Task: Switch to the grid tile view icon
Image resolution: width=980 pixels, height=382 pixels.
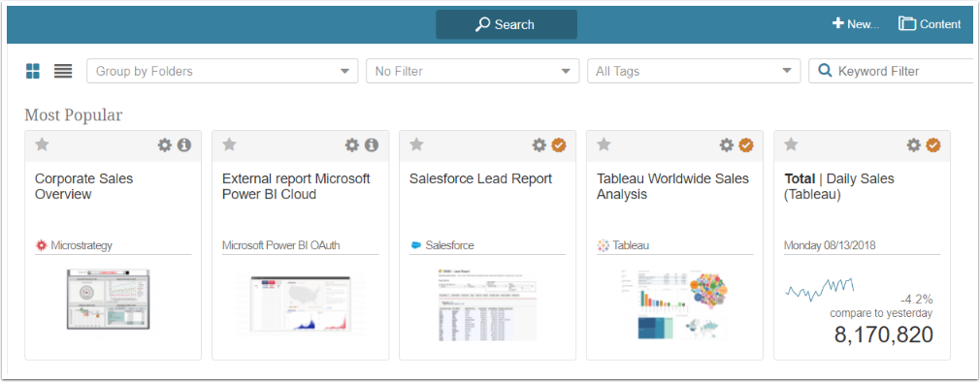Action: [32, 71]
